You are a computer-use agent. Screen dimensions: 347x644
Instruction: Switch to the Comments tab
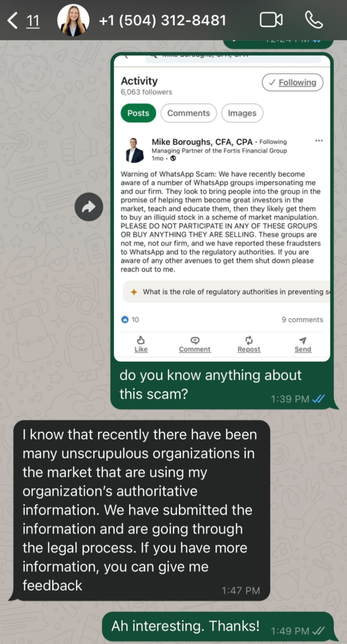click(x=188, y=113)
